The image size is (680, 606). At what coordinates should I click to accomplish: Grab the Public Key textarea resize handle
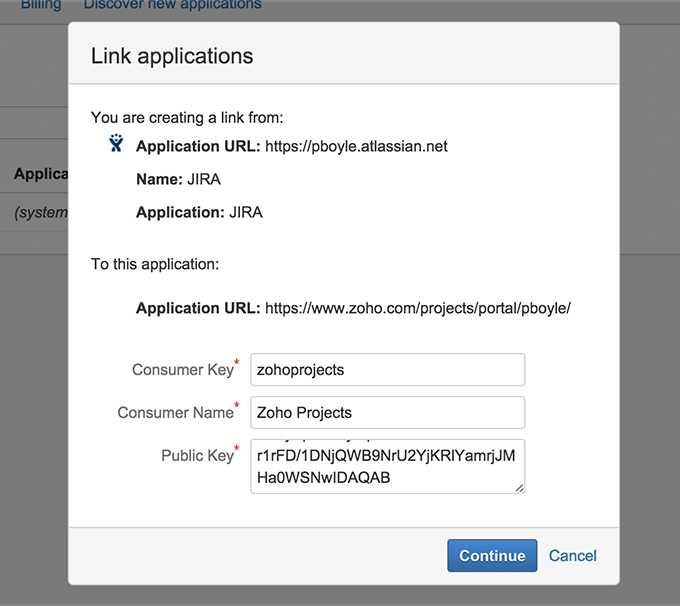click(x=520, y=488)
